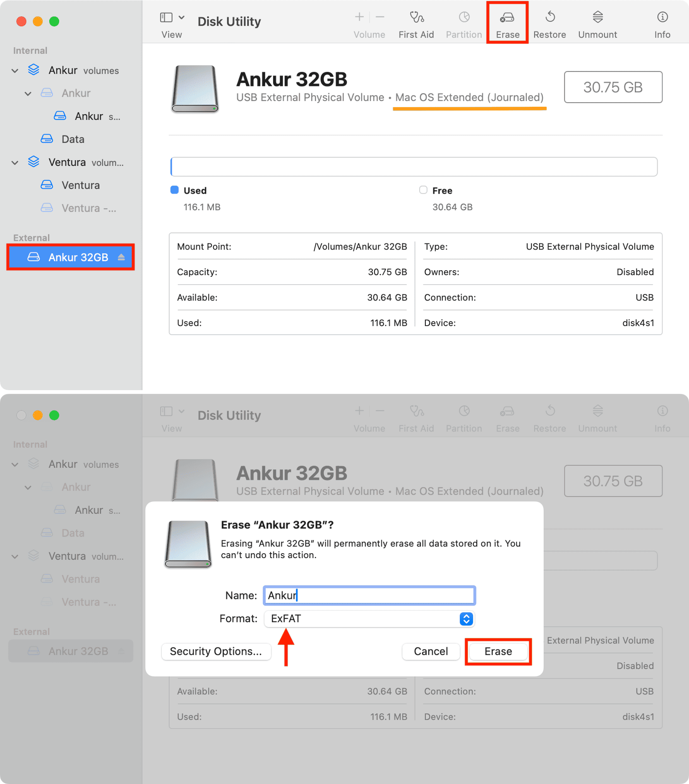Click the green zoom button of bottom window
Viewport: 689px width, 784px height.
click(x=54, y=415)
